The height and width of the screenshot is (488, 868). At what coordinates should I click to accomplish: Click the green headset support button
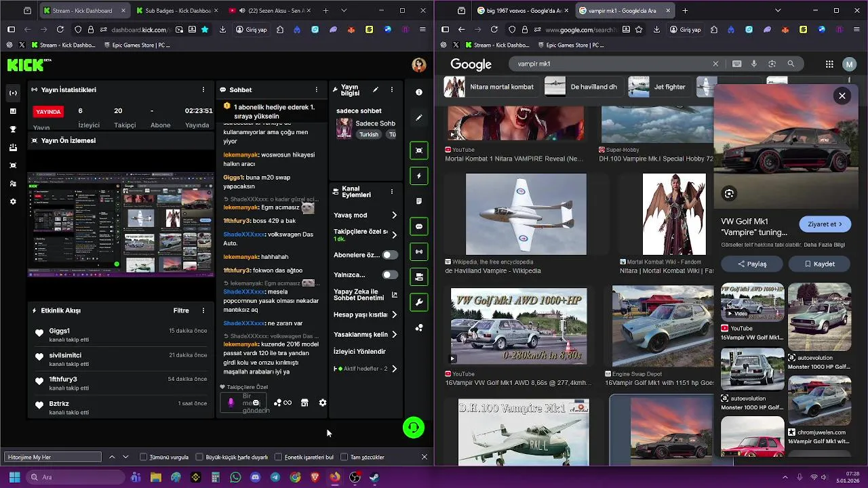414,428
